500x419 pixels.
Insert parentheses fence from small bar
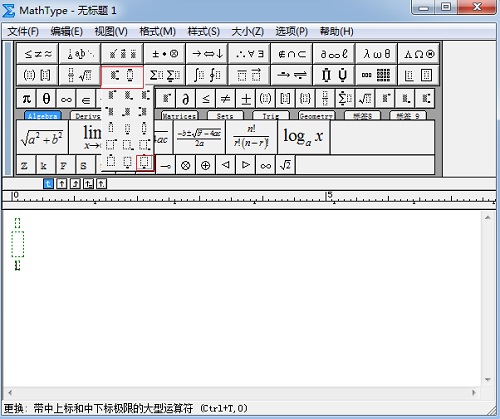(x=265, y=99)
